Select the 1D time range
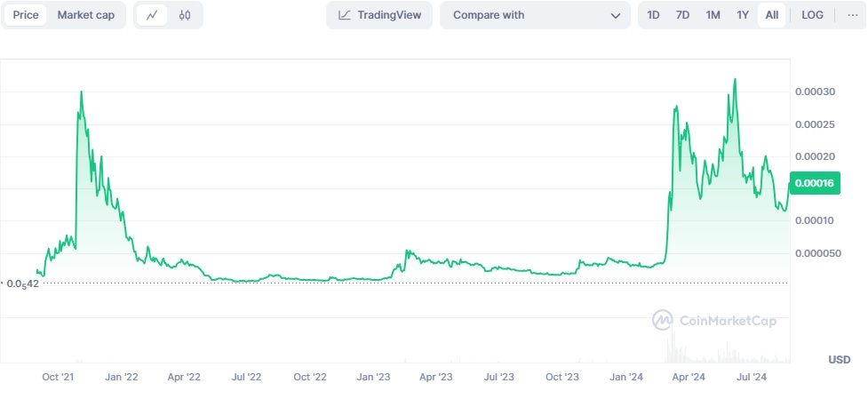This screenshot has width=868, height=399. [653, 15]
